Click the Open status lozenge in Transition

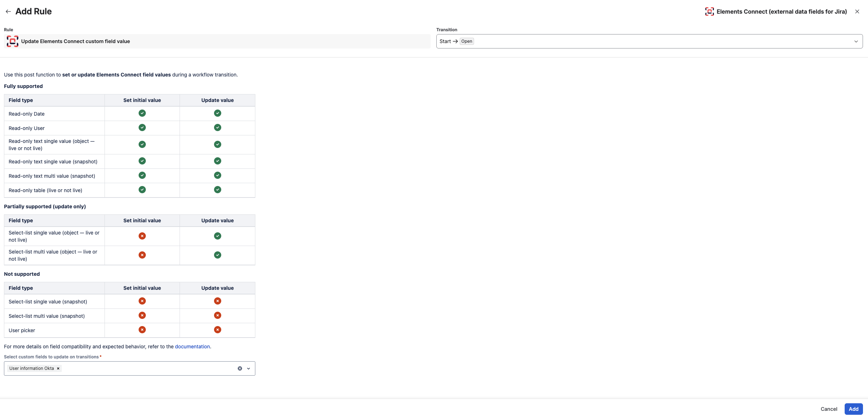click(467, 41)
